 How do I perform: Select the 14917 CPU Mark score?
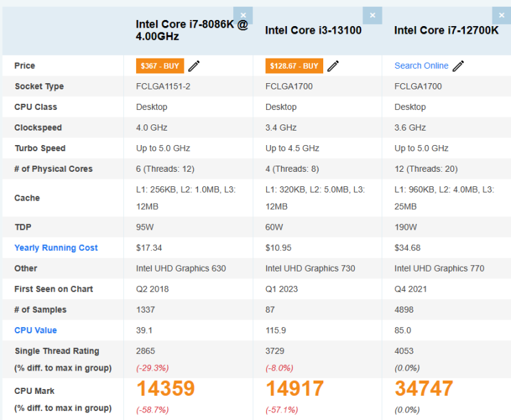(294, 388)
